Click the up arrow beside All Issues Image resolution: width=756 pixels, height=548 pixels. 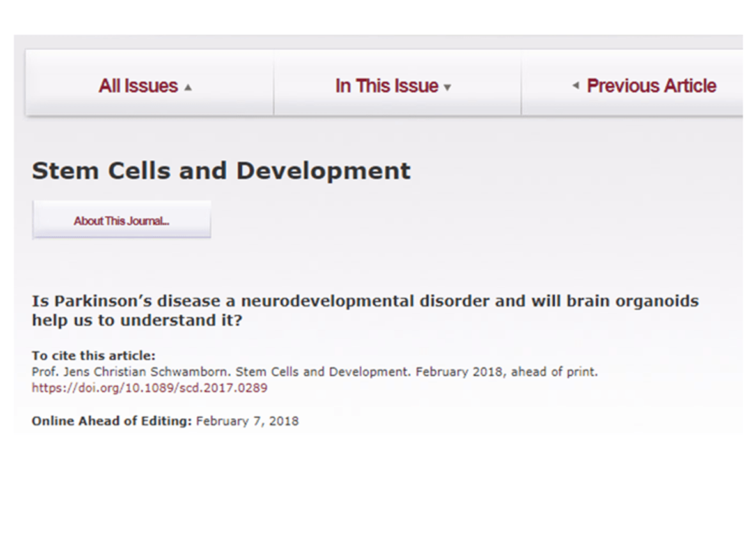click(x=188, y=88)
